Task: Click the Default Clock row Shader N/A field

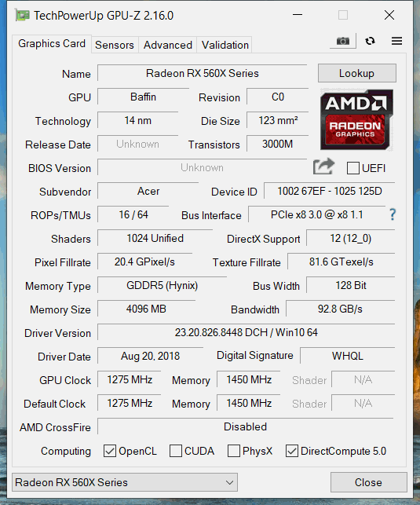Action: tap(363, 403)
